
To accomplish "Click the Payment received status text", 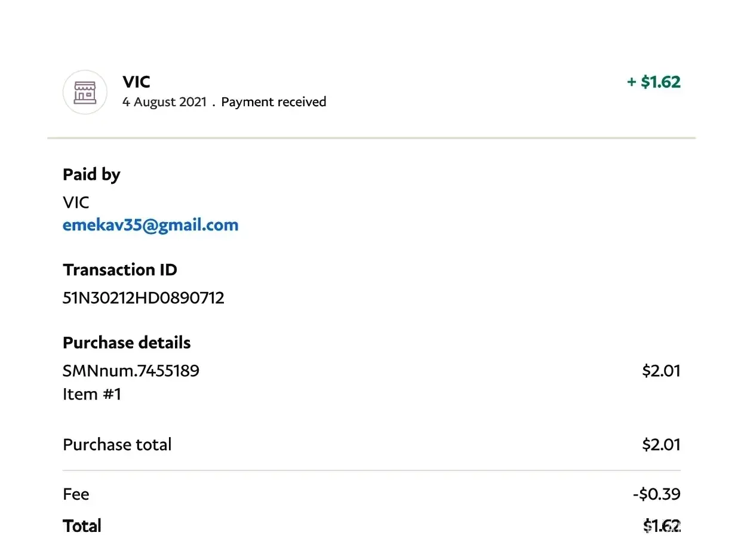I will click(x=273, y=102).
